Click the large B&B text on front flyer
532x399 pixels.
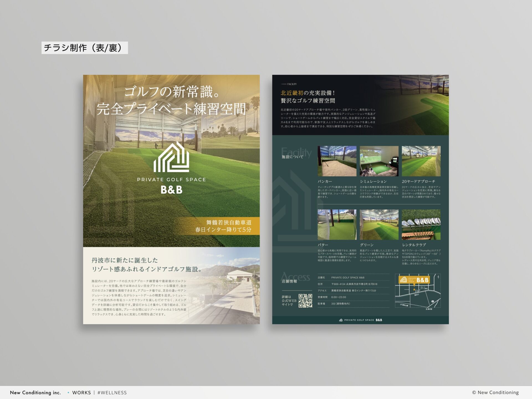[172, 190]
